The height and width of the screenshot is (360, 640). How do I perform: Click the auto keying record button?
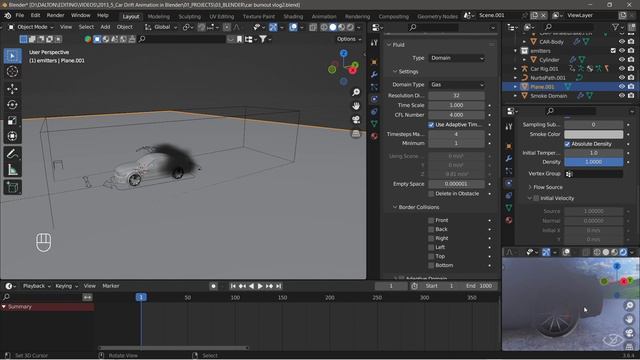pyautogui.click(x=213, y=286)
